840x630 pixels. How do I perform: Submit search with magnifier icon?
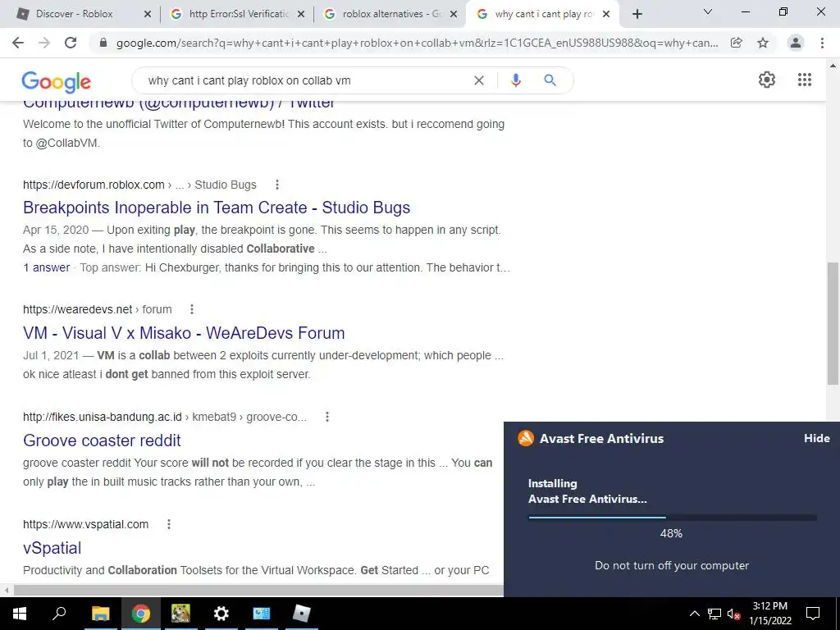pos(550,80)
